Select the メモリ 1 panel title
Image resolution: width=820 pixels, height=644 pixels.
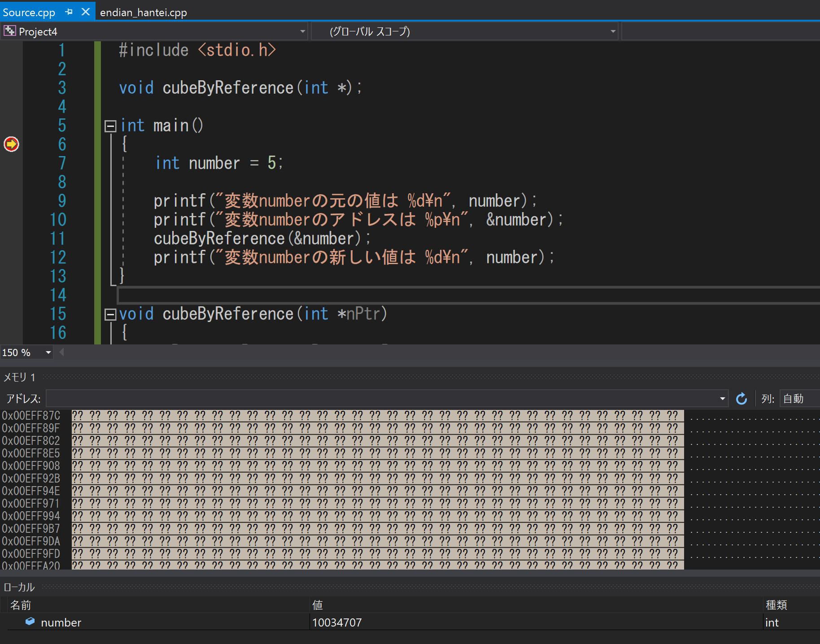point(20,377)
